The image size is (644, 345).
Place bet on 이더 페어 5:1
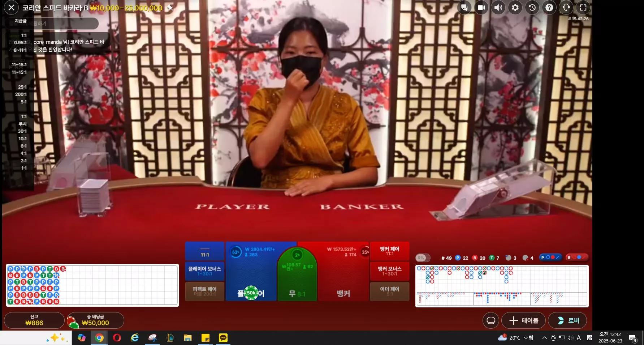[390, 291]
